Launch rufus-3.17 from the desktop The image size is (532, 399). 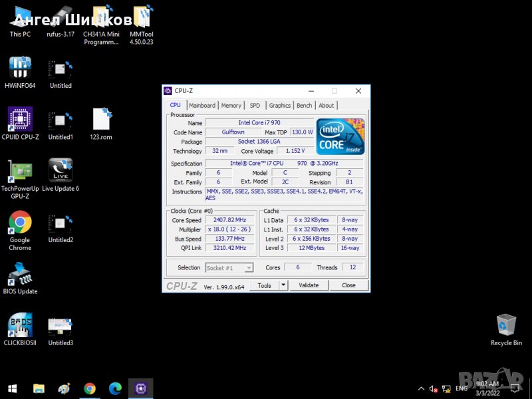(61, 17)
